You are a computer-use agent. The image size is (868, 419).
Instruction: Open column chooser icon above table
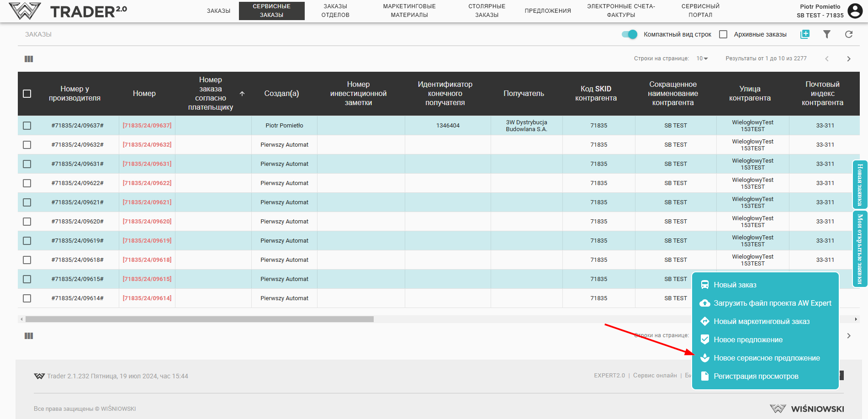pos(29,59)
